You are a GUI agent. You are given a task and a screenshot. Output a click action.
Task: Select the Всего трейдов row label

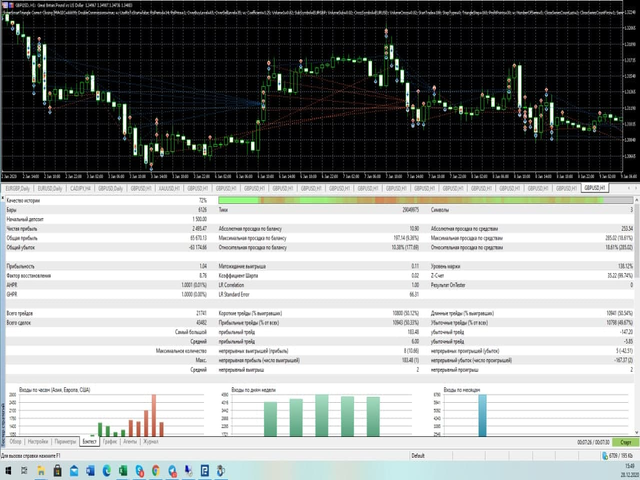[20, 313]
